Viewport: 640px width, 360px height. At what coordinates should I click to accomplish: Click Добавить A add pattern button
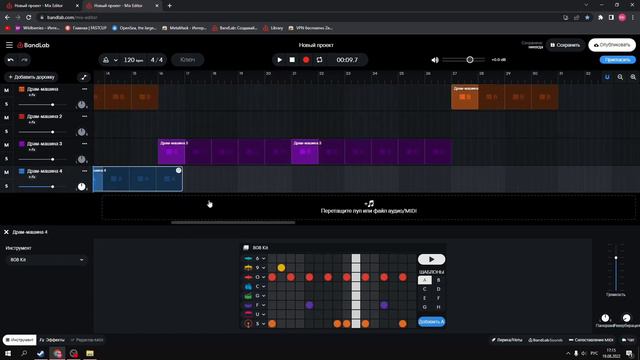click(431, 322)
